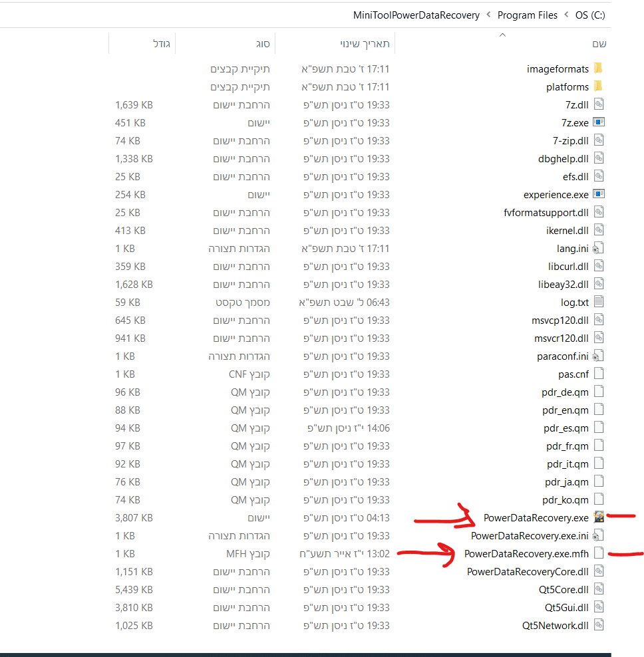
Task: Select the paraconf.ini settings file icon
Action: coord(598,356)
